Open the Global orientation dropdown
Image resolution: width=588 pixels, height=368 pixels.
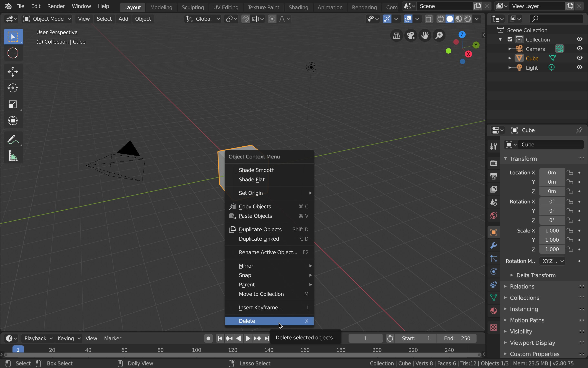[x=203, y=19]
